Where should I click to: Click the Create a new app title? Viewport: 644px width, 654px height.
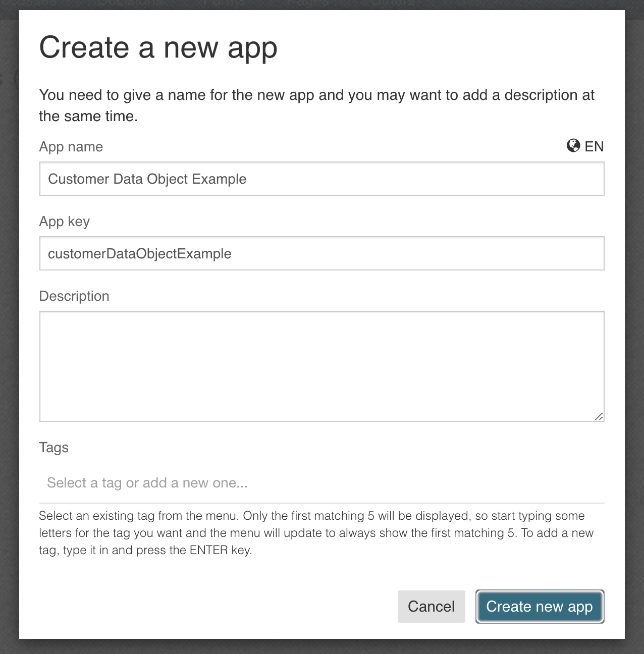tap(159, 47)
